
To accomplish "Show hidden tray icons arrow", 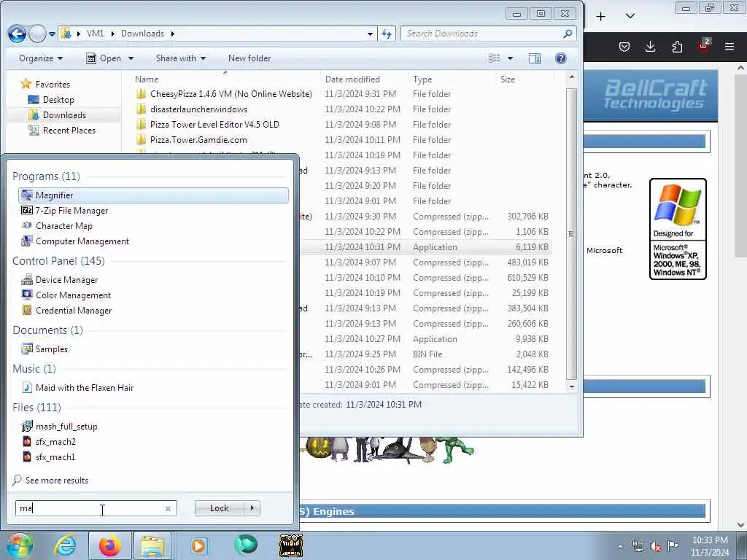I will [x=620, y=547].
